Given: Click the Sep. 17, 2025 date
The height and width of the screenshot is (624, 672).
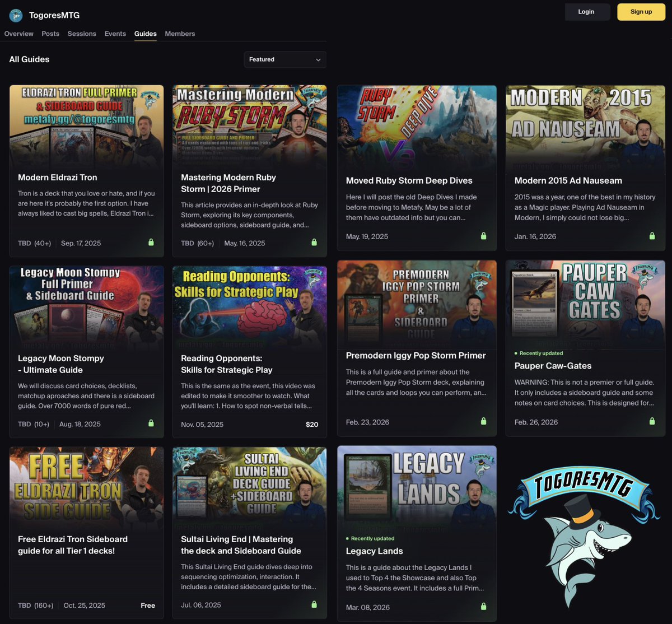Looking at the screenshot, I should click(81, 243).
